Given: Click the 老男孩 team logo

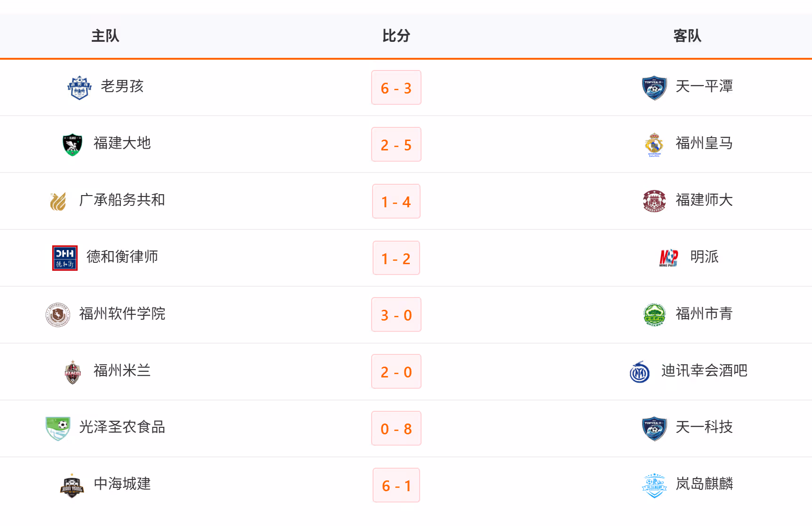Looking at the screenshot, I should pyautogui.click(x=79, y=87).
